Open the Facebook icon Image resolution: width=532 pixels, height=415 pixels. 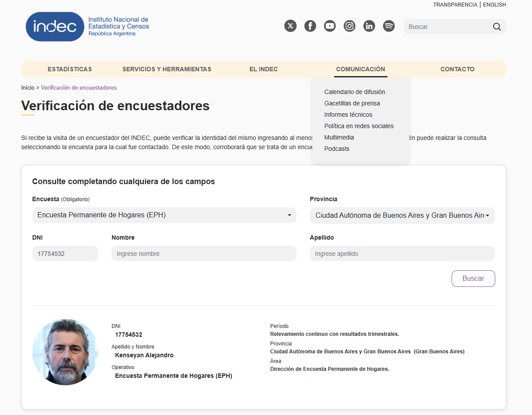click(x=310, y=26)
